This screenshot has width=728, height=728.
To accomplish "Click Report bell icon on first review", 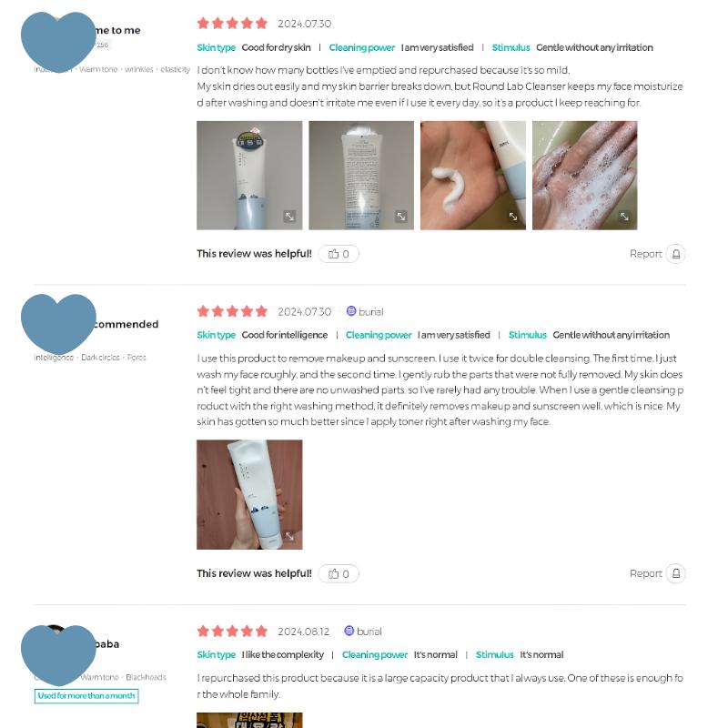I will [675, 254].
